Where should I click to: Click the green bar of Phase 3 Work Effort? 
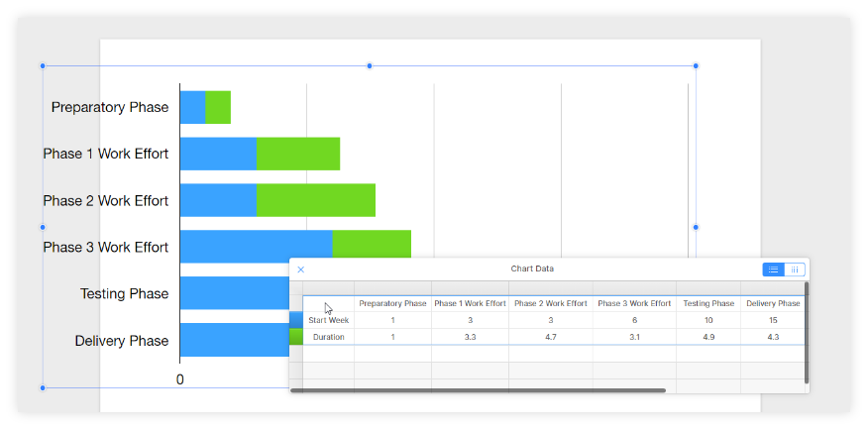(372, 244)
